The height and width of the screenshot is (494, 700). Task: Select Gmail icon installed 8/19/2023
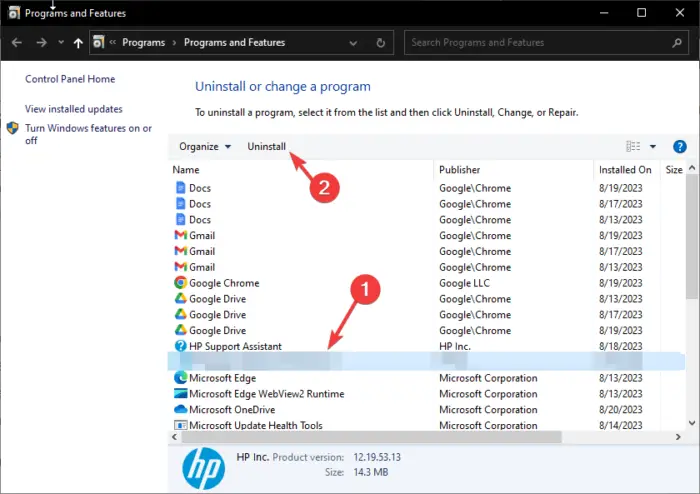coord(180,235)
